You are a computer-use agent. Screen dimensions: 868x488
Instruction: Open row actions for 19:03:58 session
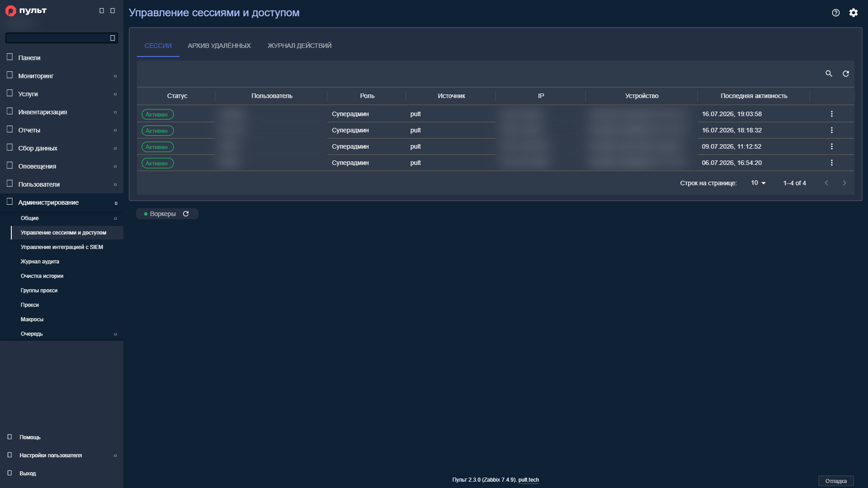tap(832, 114)
